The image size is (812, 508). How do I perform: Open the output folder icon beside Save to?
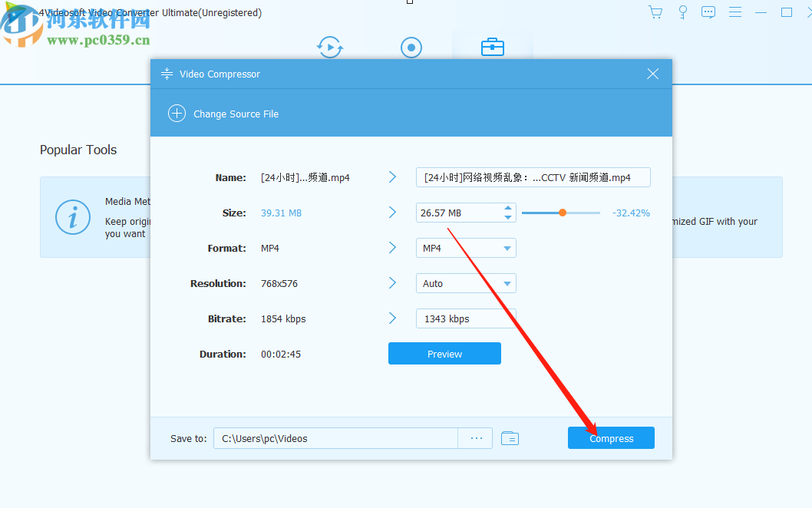click(x=510, y=437)
